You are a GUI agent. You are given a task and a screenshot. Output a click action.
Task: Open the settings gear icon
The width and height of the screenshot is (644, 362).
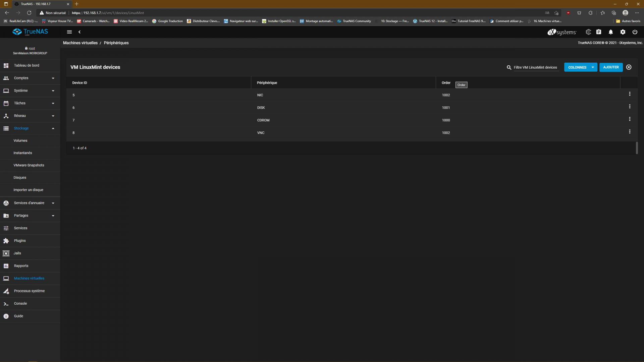[623, 32]
